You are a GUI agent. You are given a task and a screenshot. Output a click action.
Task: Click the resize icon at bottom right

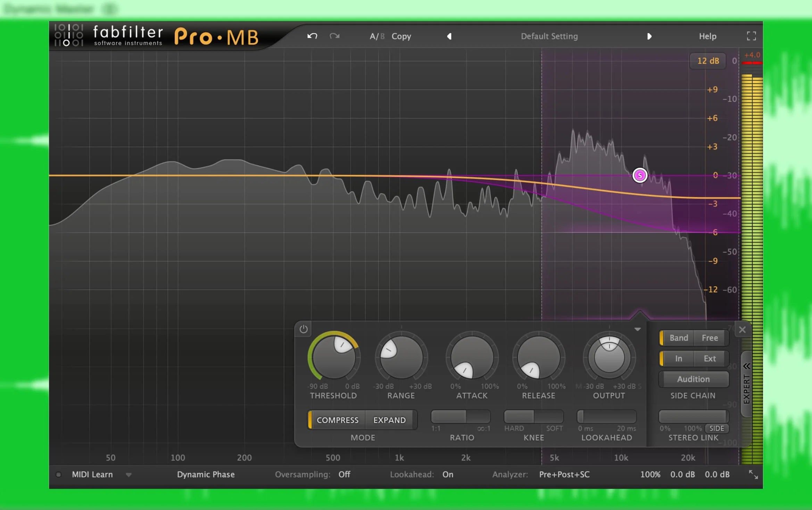click(753, 475)
